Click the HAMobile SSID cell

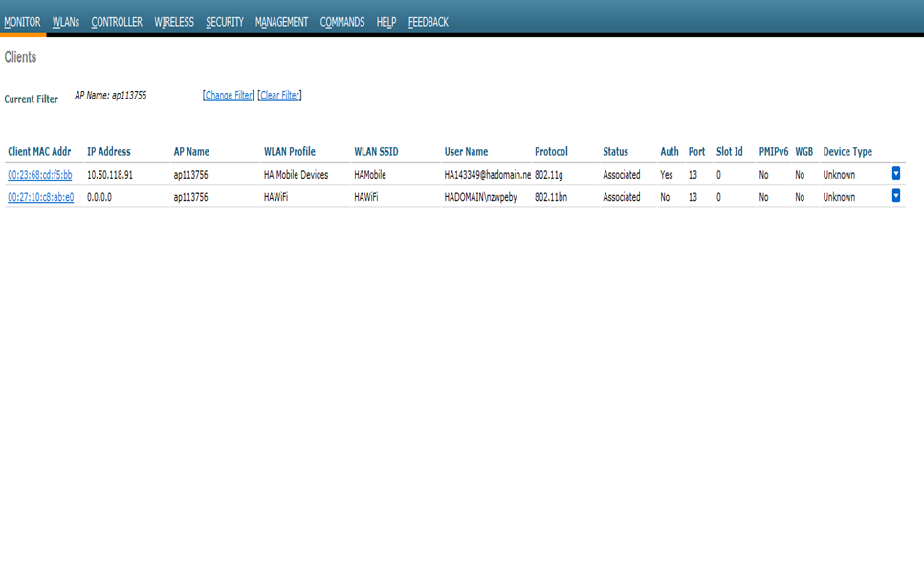(x=370, y=175)
